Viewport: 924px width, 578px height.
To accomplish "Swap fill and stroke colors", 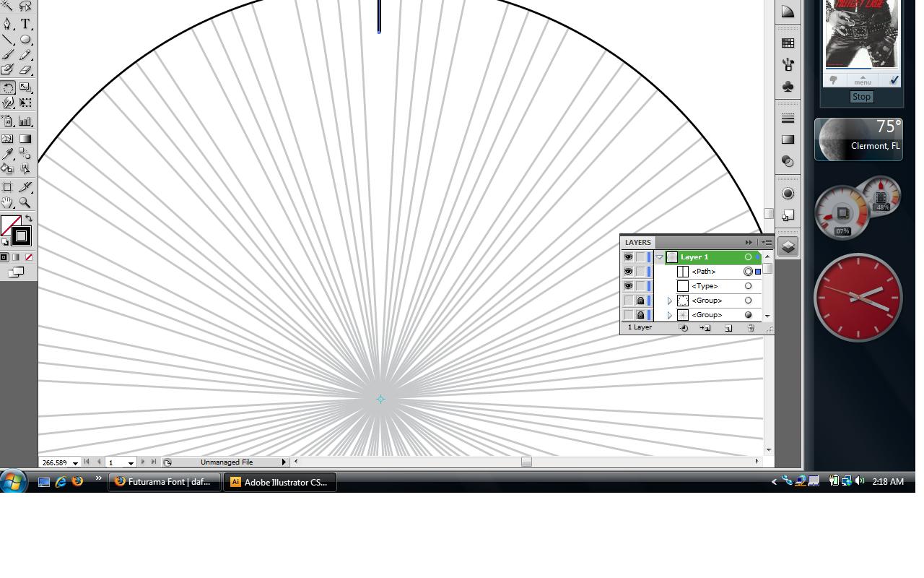I will (x=29, y=218).
